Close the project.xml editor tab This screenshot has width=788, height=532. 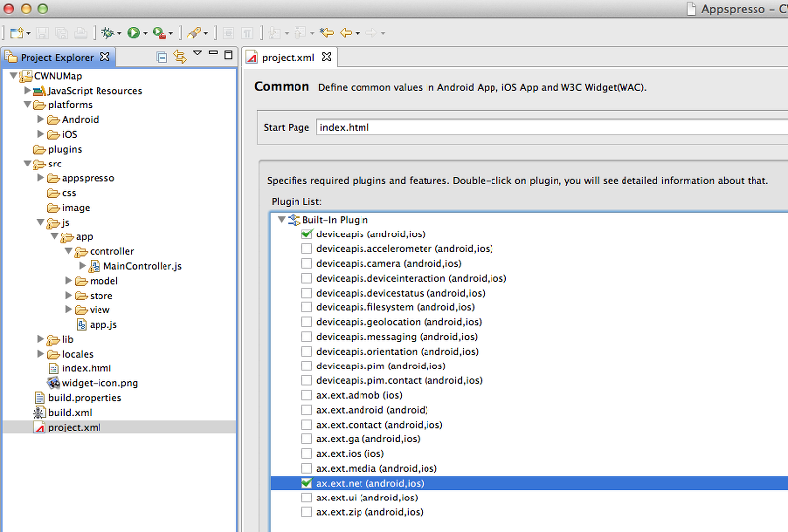(326, 57)
